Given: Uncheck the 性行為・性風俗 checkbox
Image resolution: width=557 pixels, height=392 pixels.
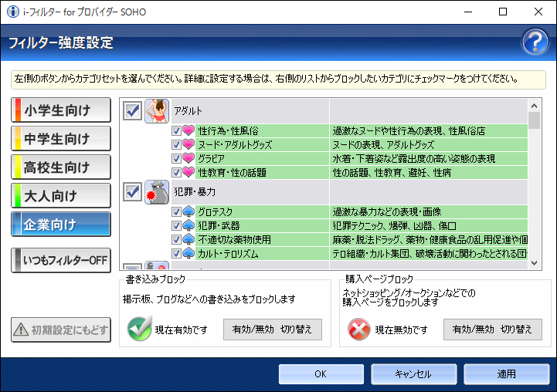Looking at the screenshot, I should coord(176,131).
